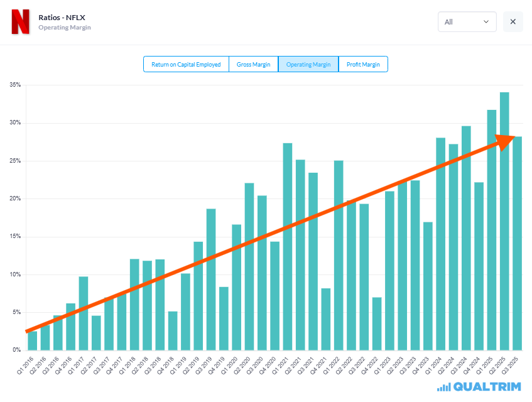Click the Q2 2017 bar
Viewport: 532px width, 402px height.
[96, 333]
